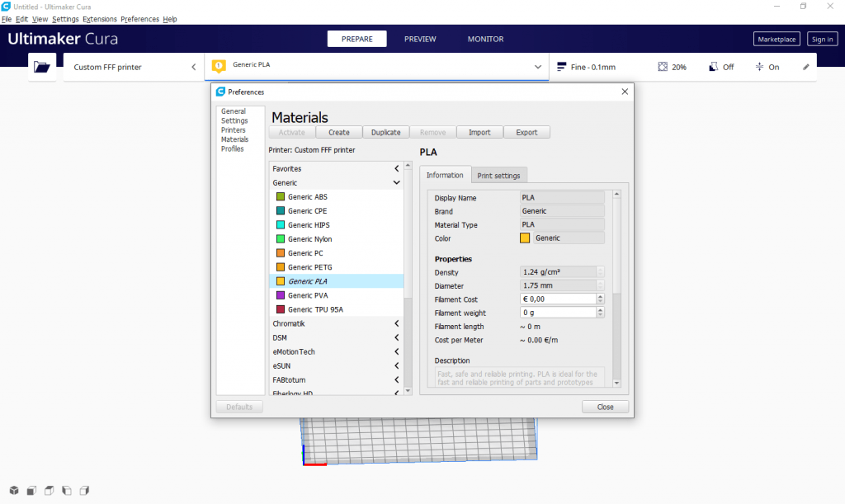Click the Generic PLA material warning icon
This screenshot has width=845, height=504.
[219, 66]
